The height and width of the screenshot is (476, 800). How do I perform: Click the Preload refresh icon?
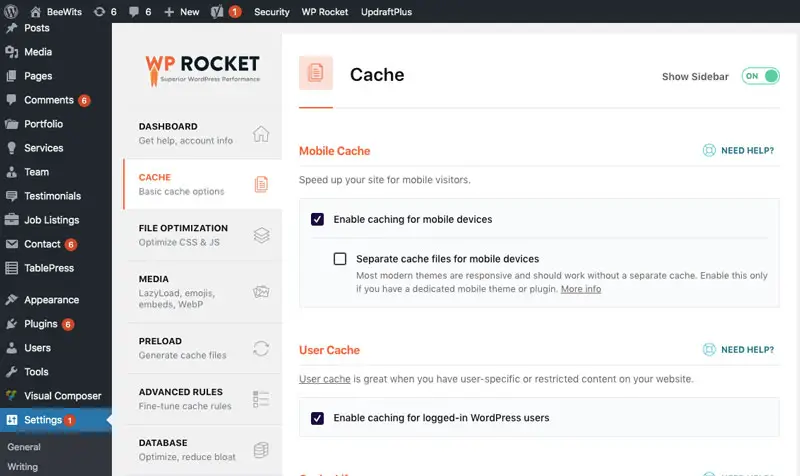(261, 348)
